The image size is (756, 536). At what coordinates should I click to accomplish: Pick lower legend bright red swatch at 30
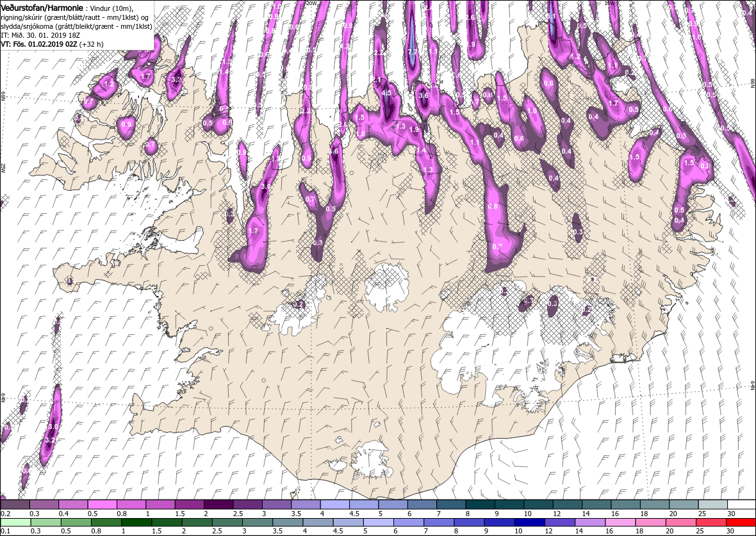click(740, 523)
